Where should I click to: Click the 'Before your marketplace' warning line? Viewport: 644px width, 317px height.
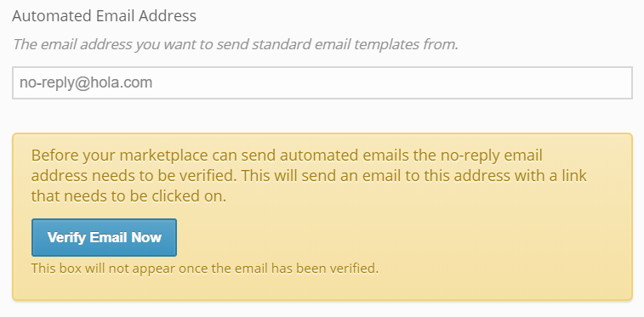[287, 156]
